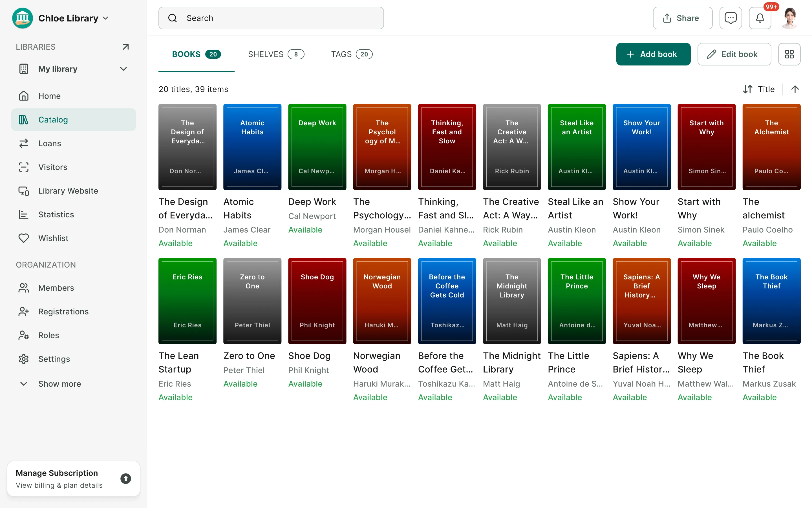Click the user profile avatar
The image size is (812, 508).
pos(789,18)
